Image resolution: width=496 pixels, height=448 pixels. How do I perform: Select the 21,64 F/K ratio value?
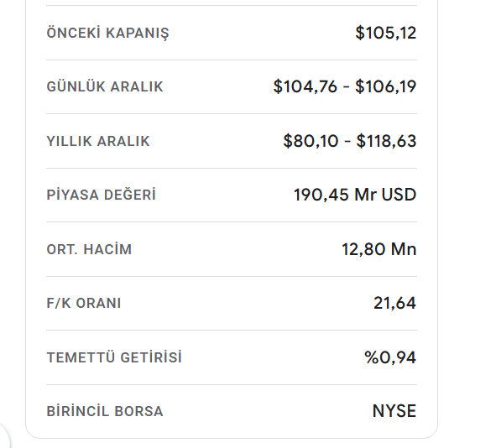click(x=394, y=303)
